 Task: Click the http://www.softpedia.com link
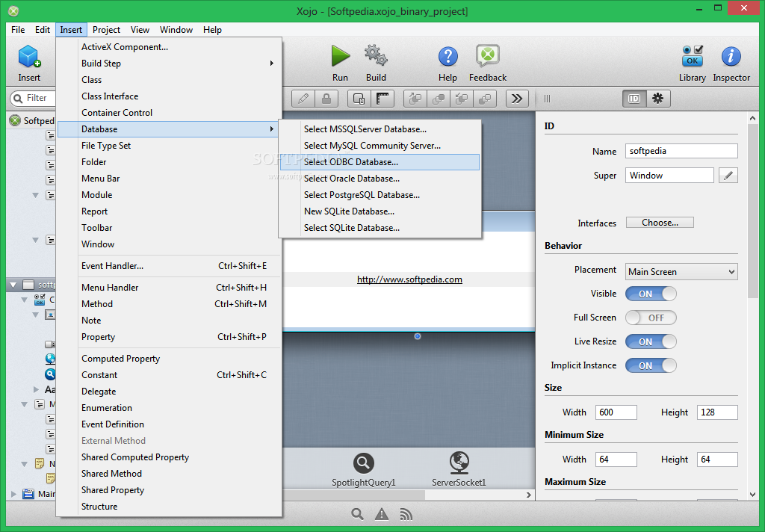pos(409,279)
